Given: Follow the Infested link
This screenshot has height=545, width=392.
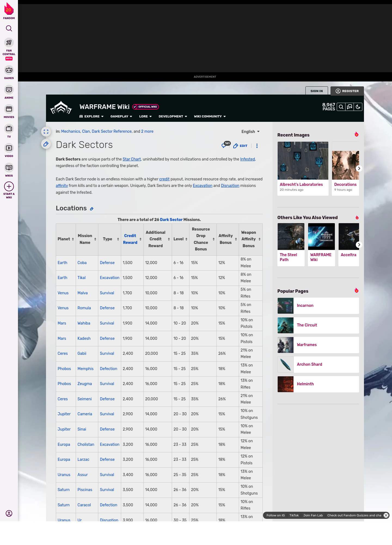Looking at the screenshot, I should (247, 159).
